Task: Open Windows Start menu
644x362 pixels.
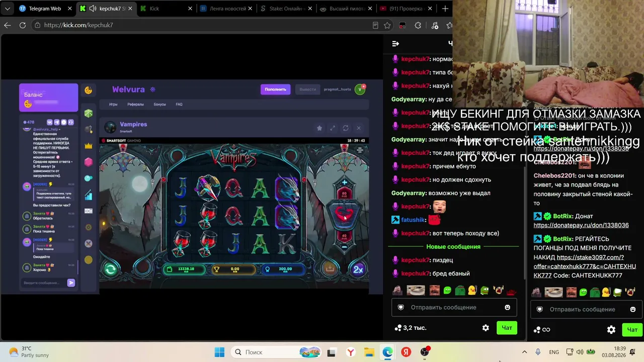Action: 219,352
